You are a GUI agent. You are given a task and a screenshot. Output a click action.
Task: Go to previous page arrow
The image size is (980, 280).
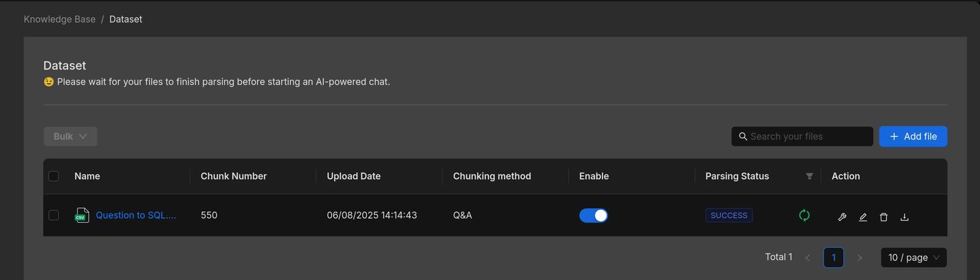(807, 258)
